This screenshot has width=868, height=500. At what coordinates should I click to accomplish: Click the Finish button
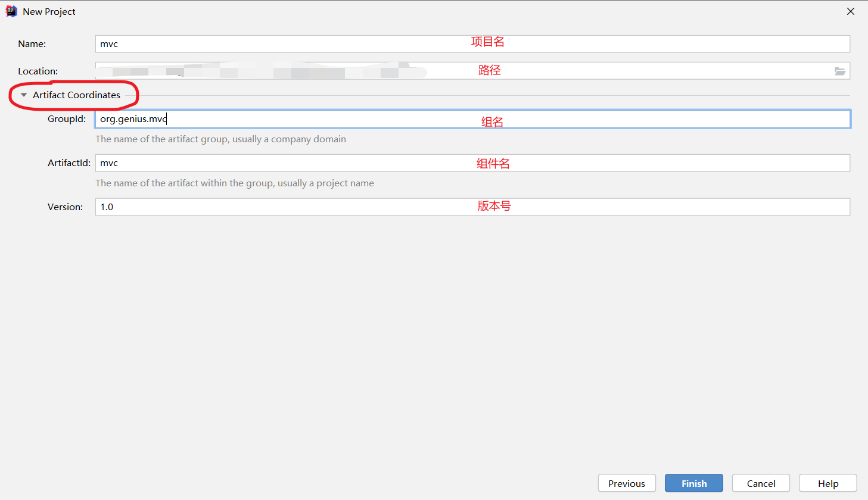[694, 483]
